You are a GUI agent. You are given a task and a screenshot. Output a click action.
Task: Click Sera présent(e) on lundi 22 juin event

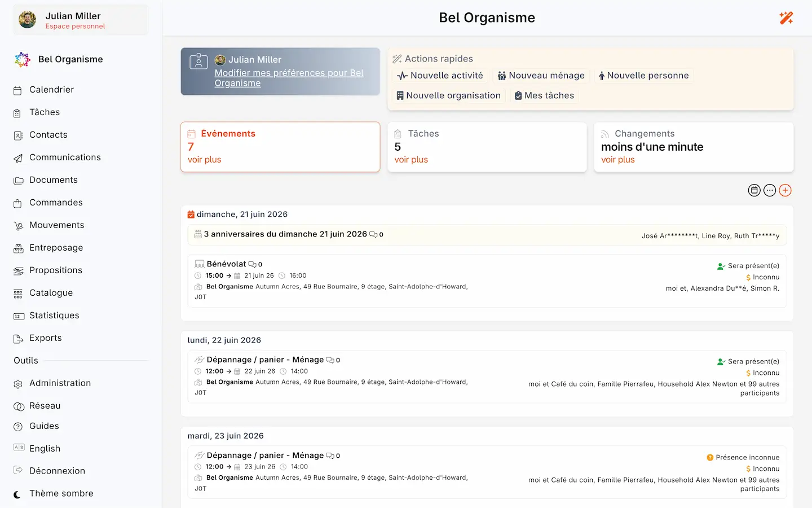tap(748, 361)
